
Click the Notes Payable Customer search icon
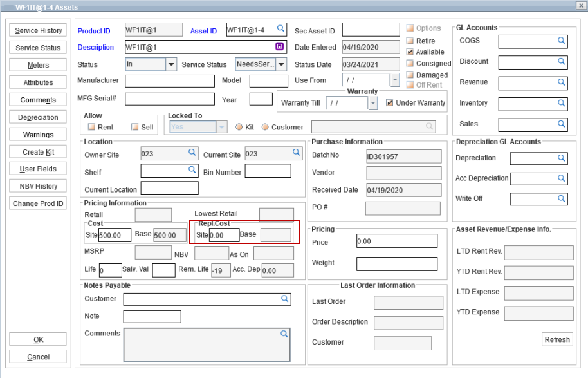(284, 299)
